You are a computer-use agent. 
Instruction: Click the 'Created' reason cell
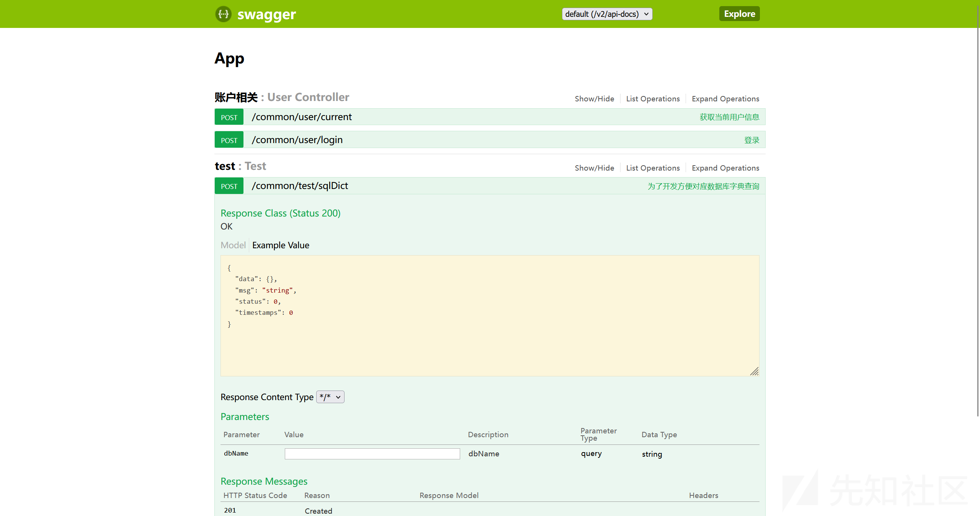point(318,511)
